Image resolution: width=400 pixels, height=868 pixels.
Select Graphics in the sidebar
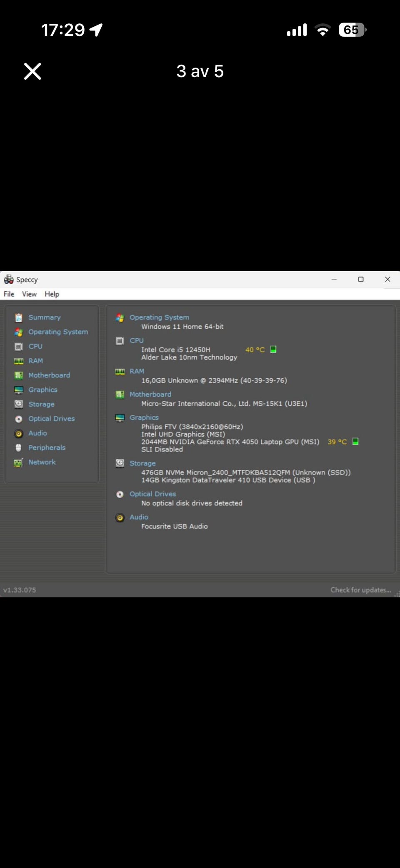(43, 390)
